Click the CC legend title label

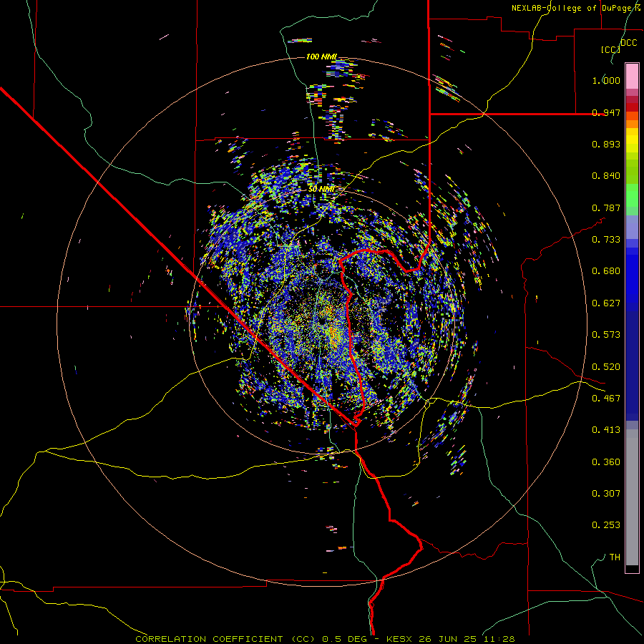(x=611, y=49)
